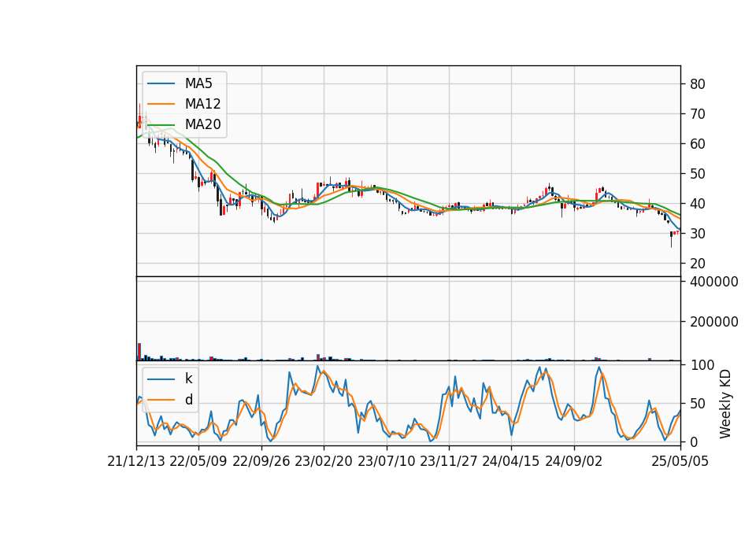Click the tallest volume bar at chart start
756x543 pixels.
pos(139,352)
